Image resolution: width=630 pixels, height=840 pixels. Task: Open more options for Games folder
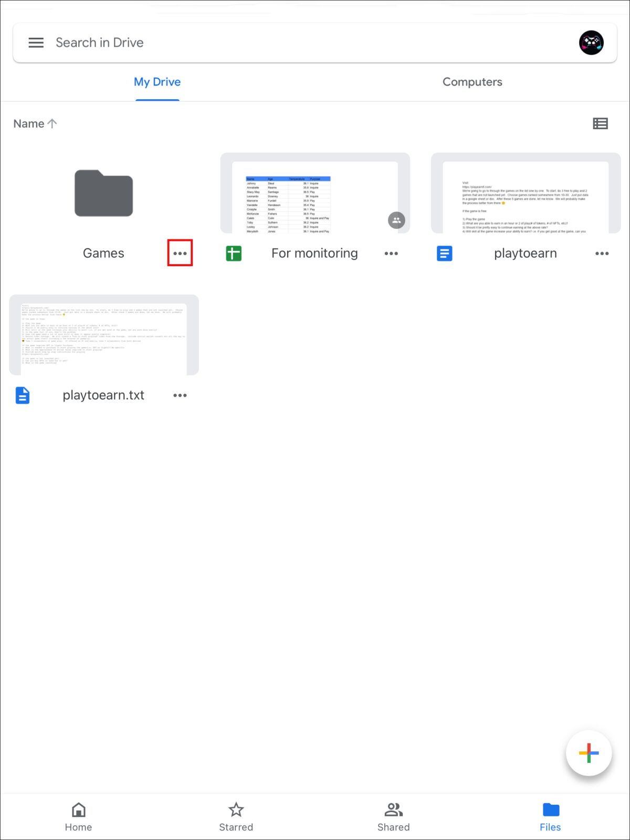(x=180, y=253)
